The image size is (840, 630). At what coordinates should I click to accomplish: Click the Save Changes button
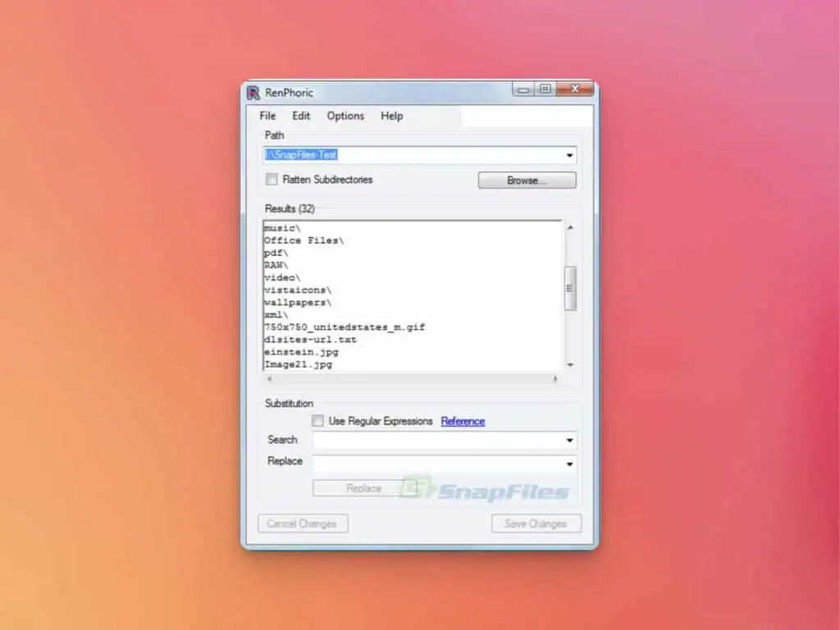coord(536,523)
